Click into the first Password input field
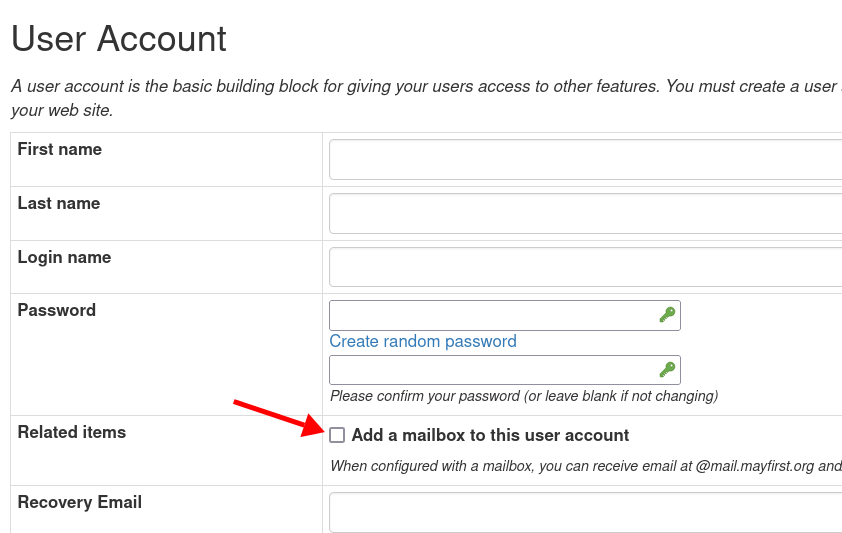 pyautogui.click(x=505, y=316)
